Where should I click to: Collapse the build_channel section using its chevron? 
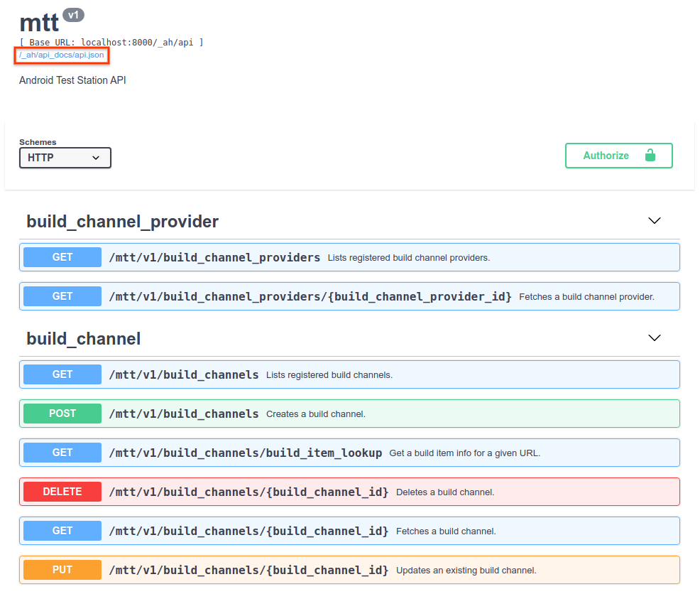pos(654,337)
